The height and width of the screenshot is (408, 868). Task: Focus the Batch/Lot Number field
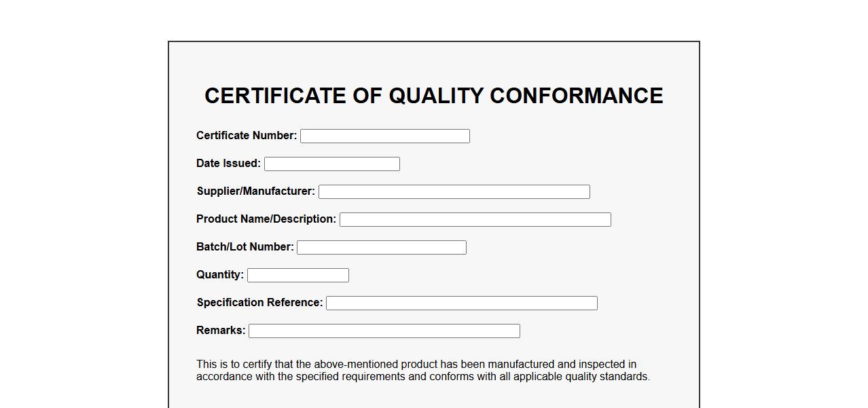pyautogui.click(x=381, y=248)
